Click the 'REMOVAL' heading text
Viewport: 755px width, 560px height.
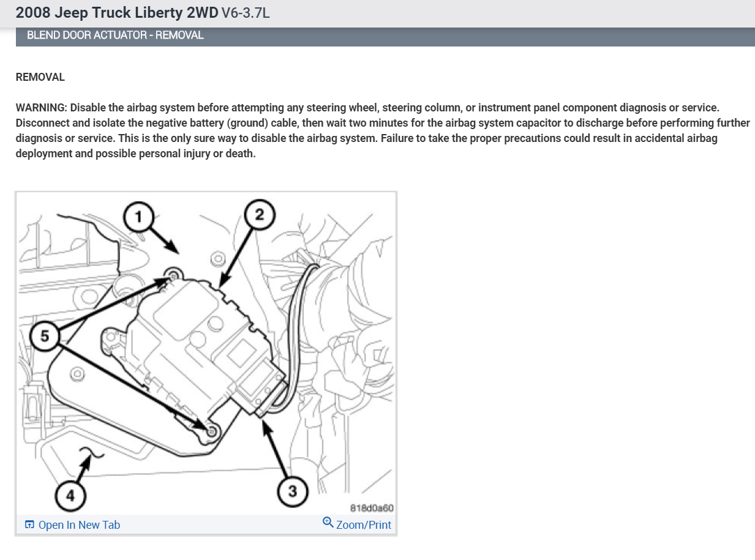[40, 77]
